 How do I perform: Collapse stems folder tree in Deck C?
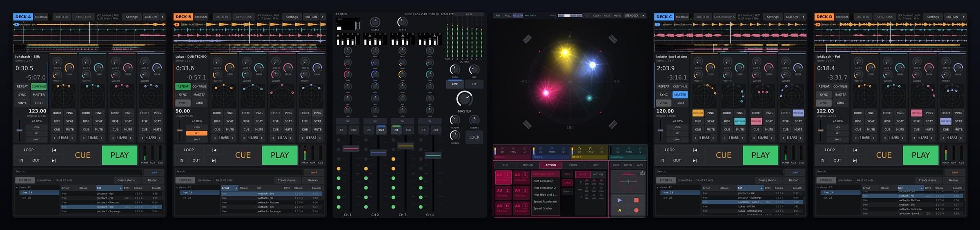658,188
